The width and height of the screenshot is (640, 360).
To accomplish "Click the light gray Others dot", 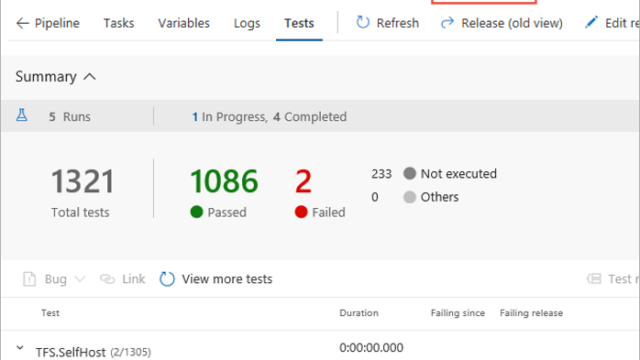I will point(410,197).
